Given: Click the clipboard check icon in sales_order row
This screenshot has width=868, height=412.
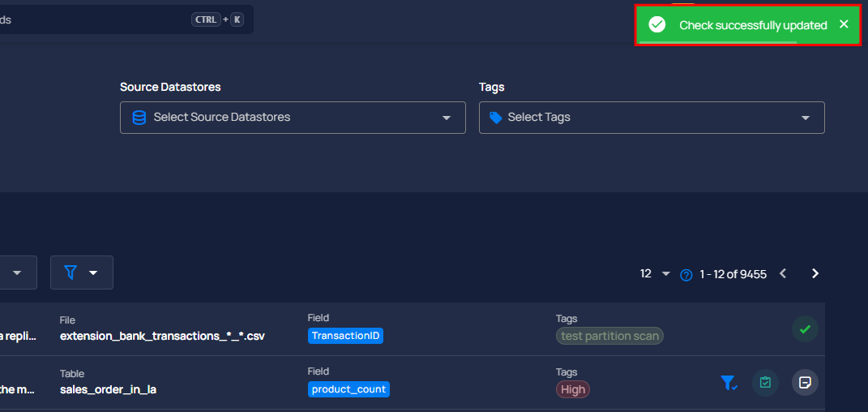Looking at the screenshot, I should (765, 383).
